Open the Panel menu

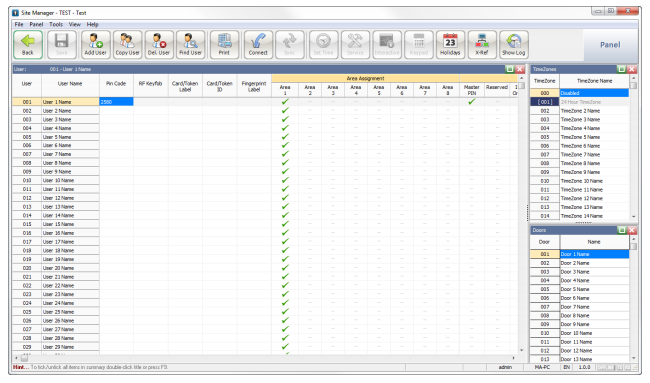click(36, 24)
